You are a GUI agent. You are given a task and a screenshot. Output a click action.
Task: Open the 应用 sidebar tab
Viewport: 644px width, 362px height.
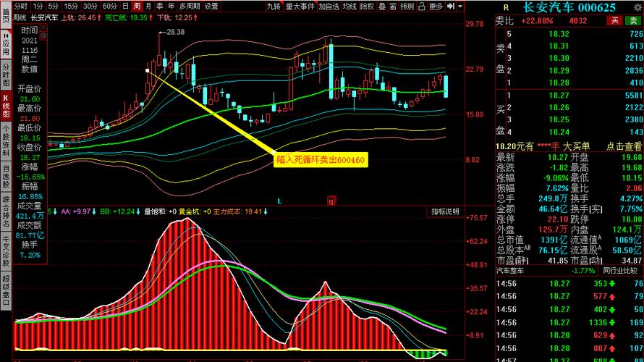coord(6,44)
